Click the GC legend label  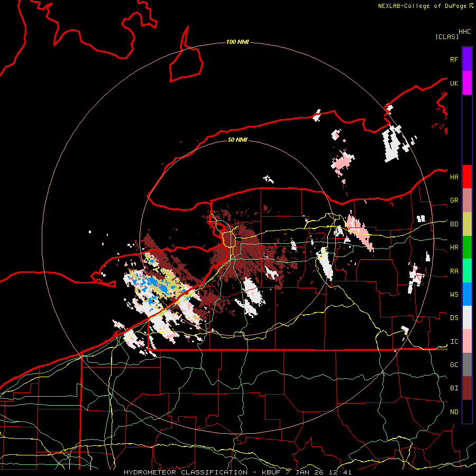[454, 365]
